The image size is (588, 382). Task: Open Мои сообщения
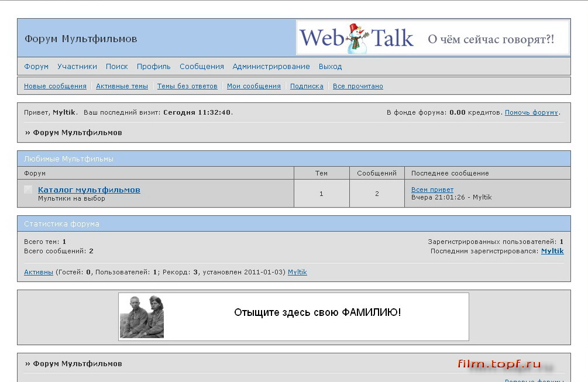(254, 85)
